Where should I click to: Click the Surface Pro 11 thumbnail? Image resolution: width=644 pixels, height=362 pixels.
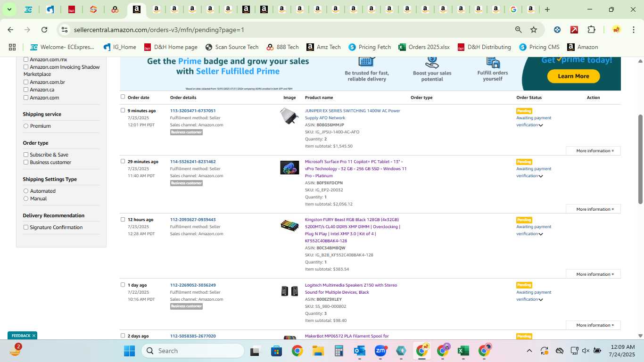[289, 167]
